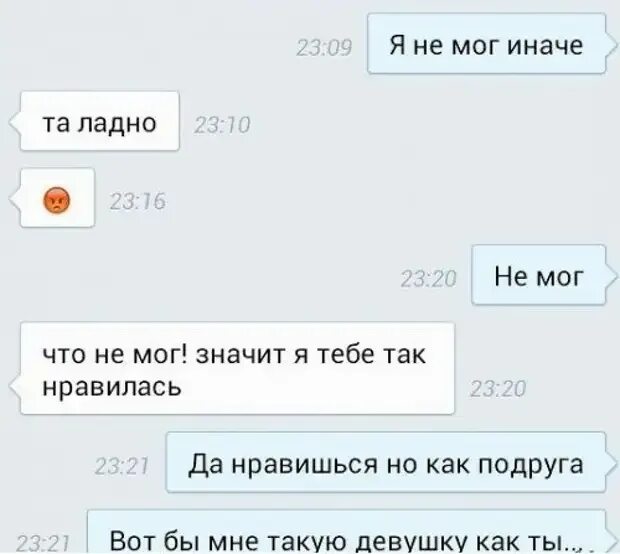This screenshot has width=620, height=554.
Task: Click the word "значит" in the message
Action: click(241, 354)
